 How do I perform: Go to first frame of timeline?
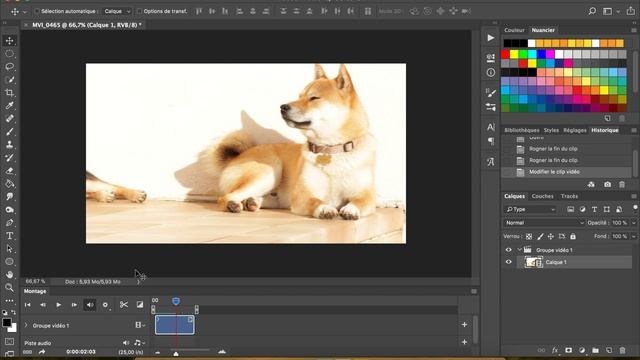coord(27,305)
